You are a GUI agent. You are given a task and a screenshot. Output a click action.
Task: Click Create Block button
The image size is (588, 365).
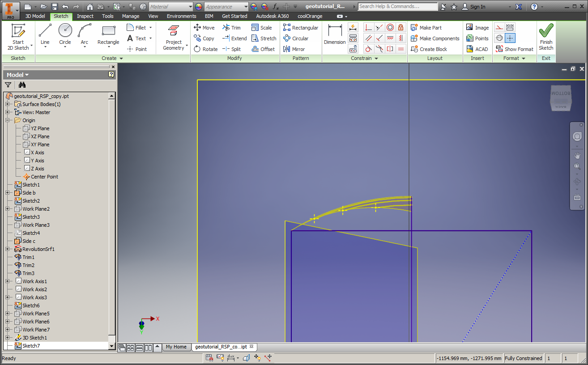(429, 49)
